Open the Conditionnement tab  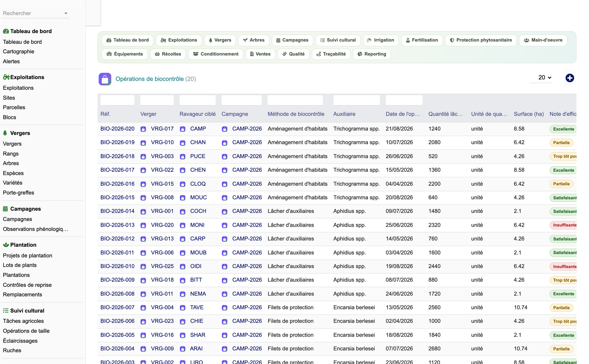[x=216, y=54]
